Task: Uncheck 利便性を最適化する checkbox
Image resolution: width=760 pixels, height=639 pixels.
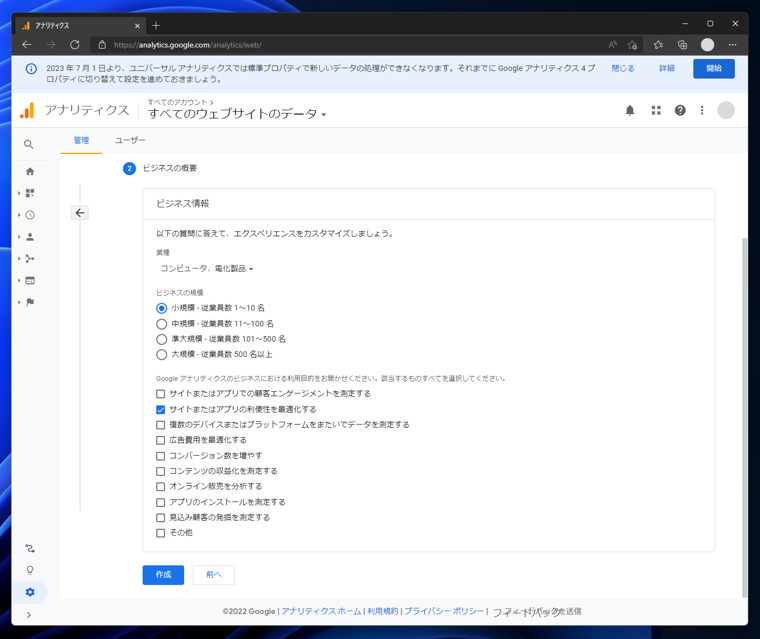Action: 160,410
